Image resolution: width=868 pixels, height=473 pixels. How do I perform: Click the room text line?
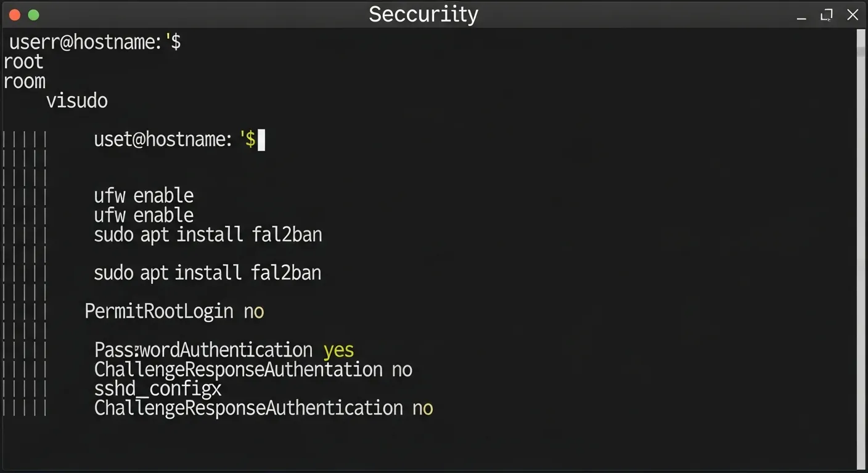(x=25, y=81)
